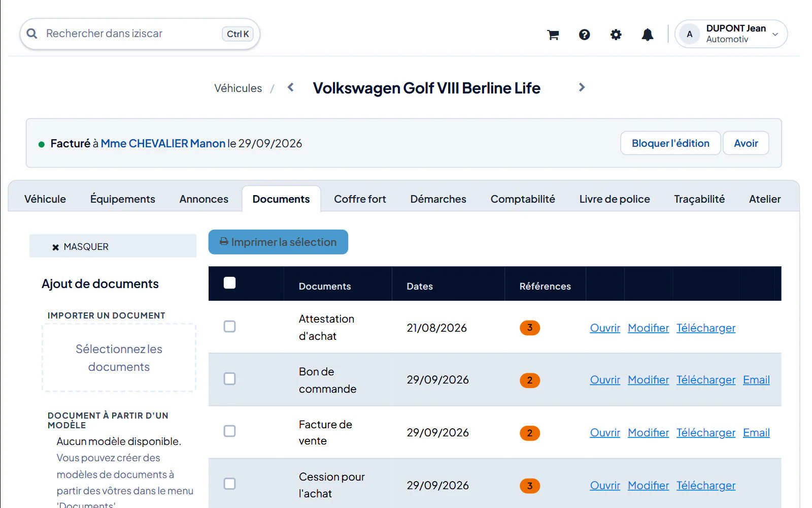Check the Bon de commande row checkbox

(229, 378)
